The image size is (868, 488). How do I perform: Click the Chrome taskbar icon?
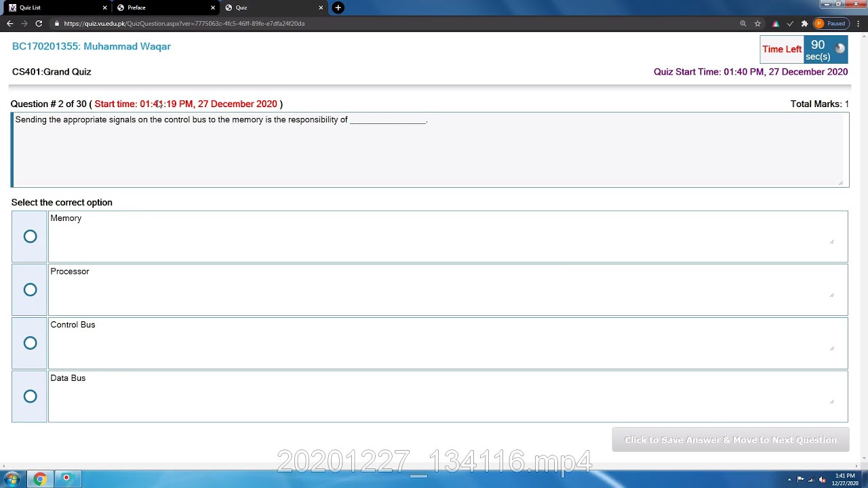click(x=40, y=479)
